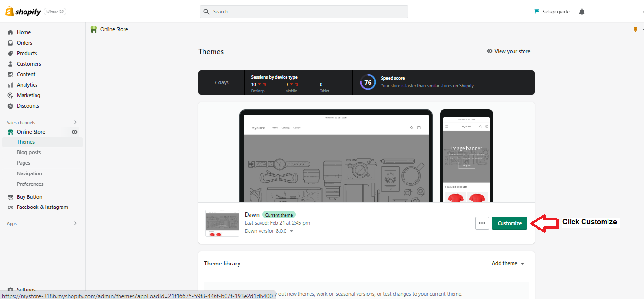Open the Dawn version 8.0.0 dropdown arrow
This screenshot has height=299, width=644.
291,231
